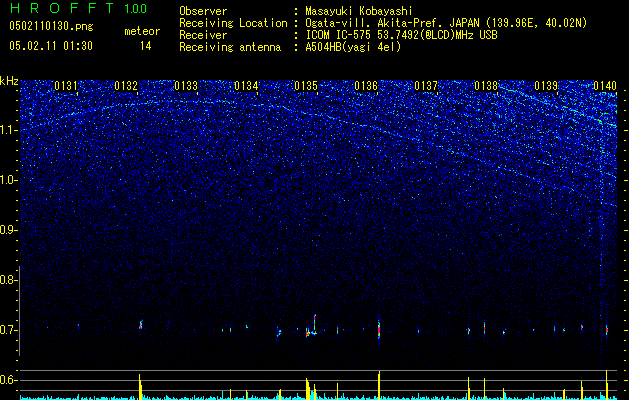Click the 0139 time marker
Viewport: 629px width, 400px height.
546,86
